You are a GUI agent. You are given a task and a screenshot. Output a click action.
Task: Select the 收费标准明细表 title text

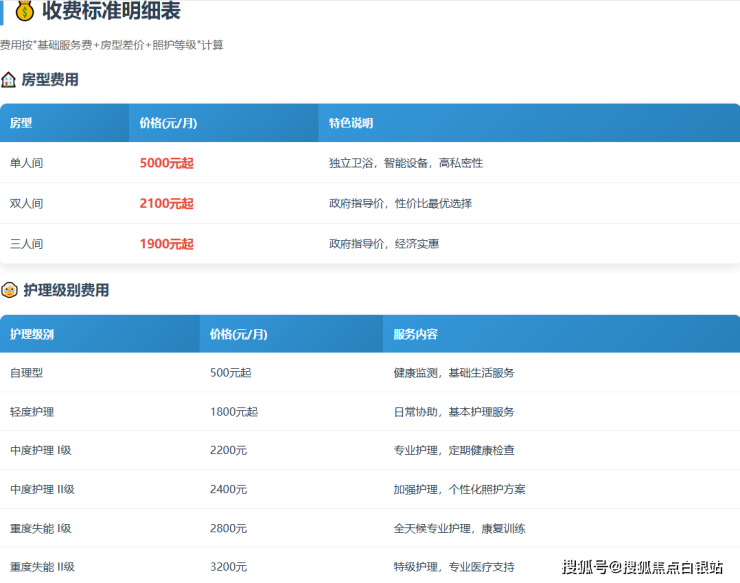coord(111,12)
